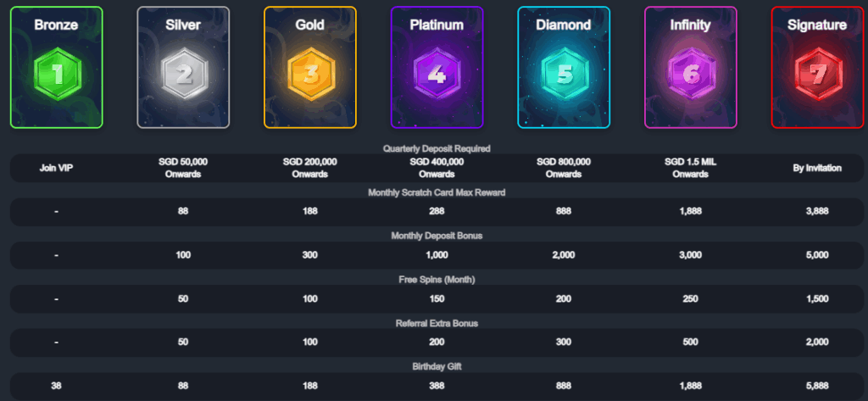Viewport: 868px width, 401px height.
Task: Click the red Signature level 7 badge
Action: 817,75
